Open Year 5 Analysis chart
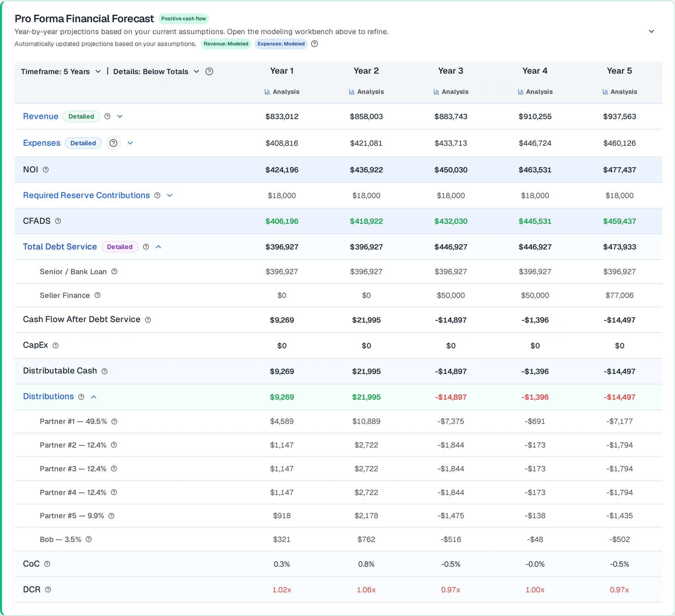This screenshot has height=616, width=675. 620,92
